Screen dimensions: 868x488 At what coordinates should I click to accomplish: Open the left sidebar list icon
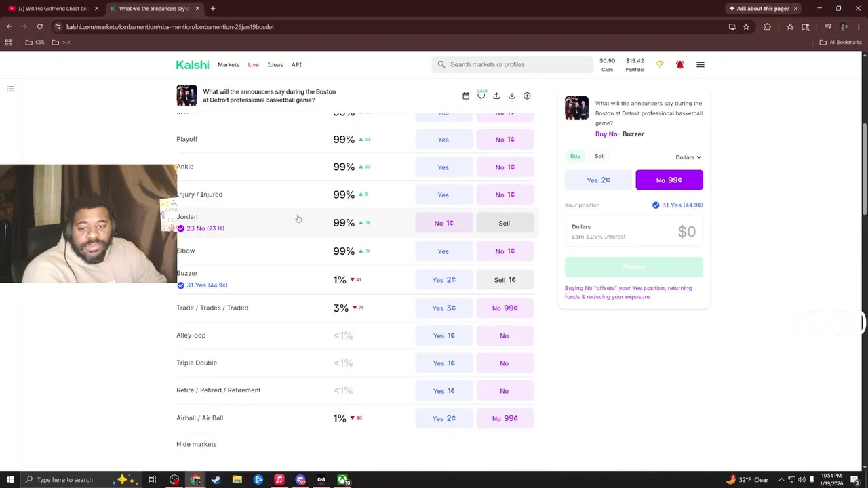(10, 89)
